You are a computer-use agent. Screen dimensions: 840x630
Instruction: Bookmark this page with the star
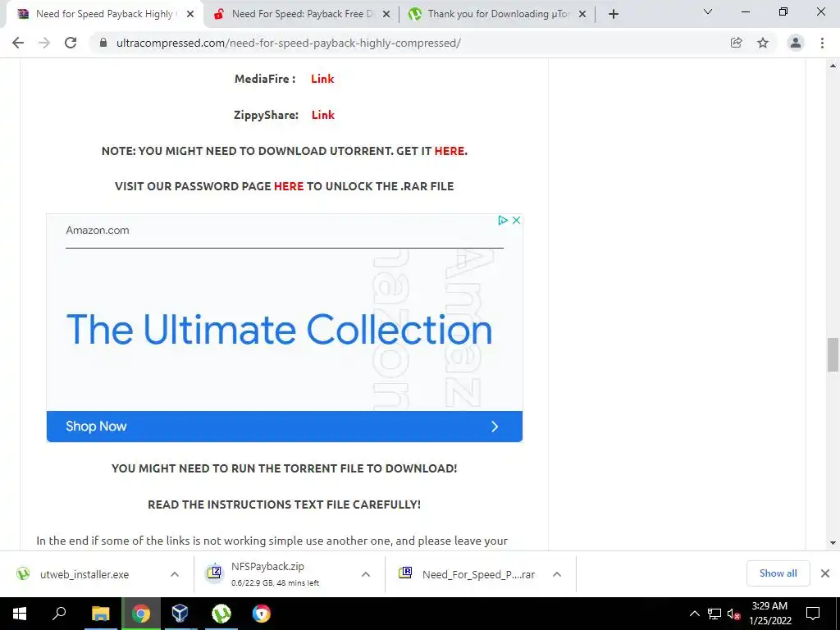tap(763, 43)
